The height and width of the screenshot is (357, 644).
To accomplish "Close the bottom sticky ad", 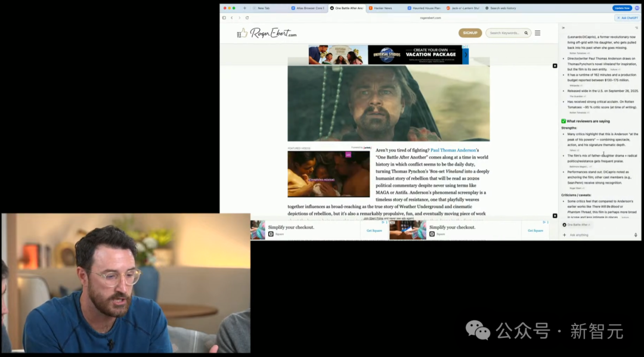I will pos(555,216).
